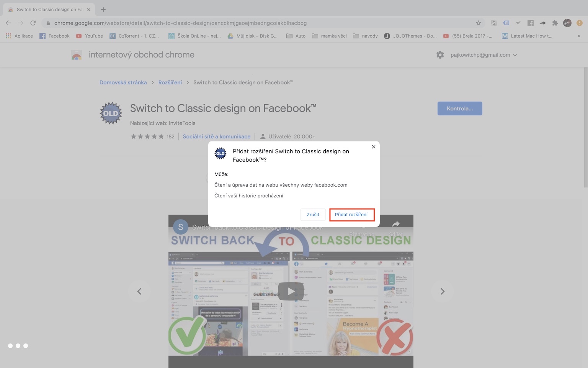This screenshot has height=368, width=588.
Task: Open the CzTorrent bookmark
Action: tap(134, 36)
